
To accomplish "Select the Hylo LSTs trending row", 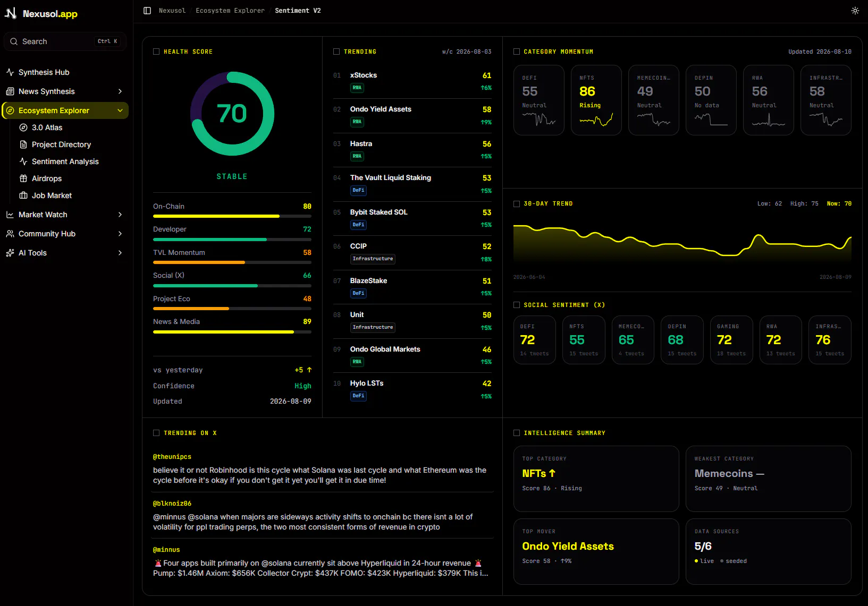I will pos(412,389).
